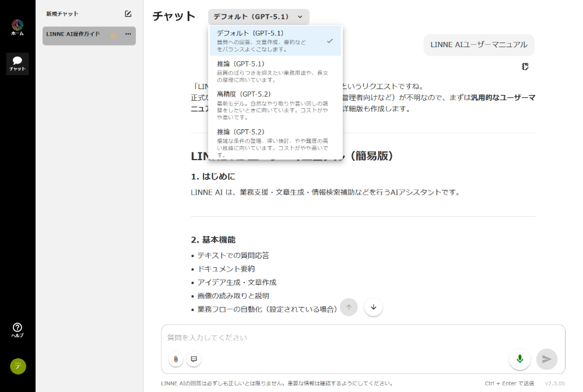This screenshot has width=583, height=392.
Task: Attach a file with the paperclip icon
Action: click(176, 359)
